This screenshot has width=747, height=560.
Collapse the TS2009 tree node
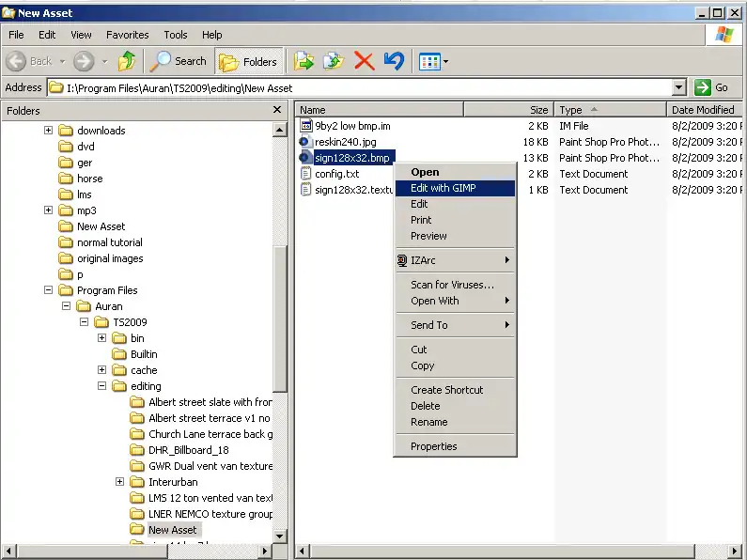pyautogui.click(x=85, y=322)
